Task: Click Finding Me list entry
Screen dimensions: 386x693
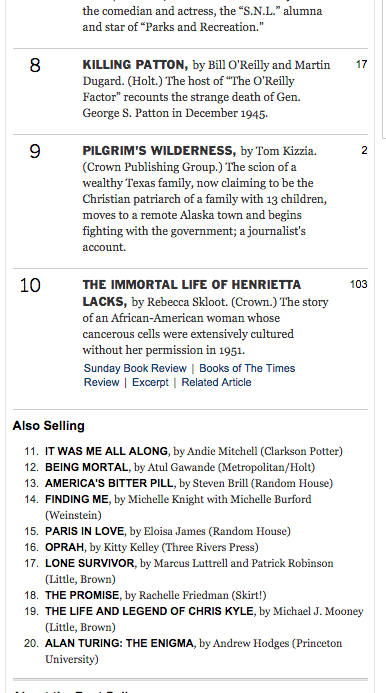Action: (76, 499)
